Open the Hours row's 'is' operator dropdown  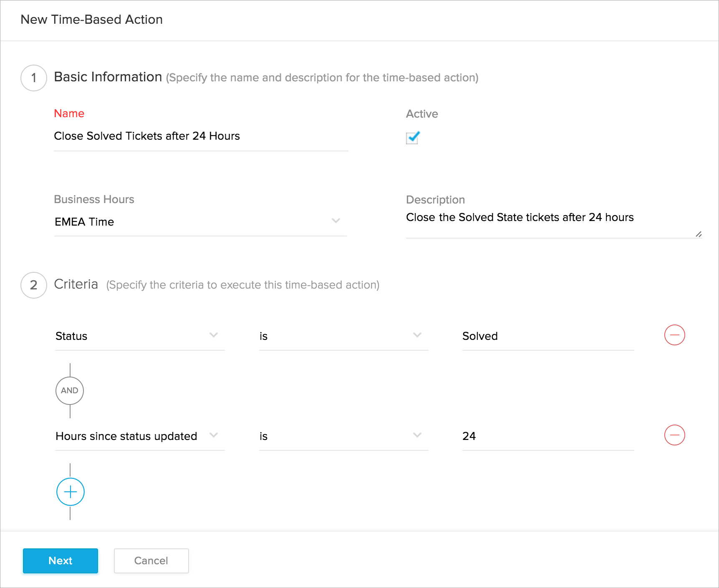tap(343, 436)
